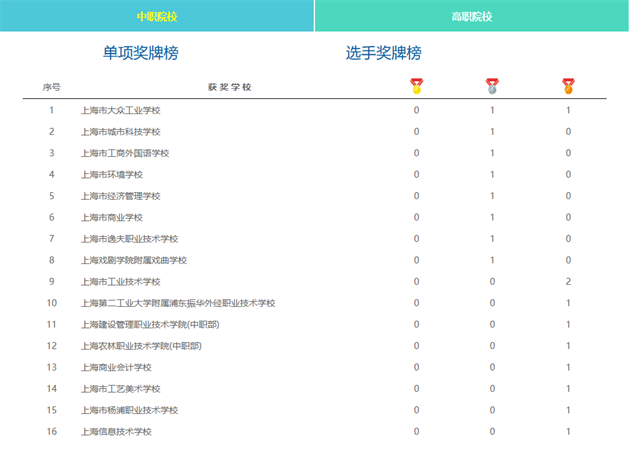The height and width of the screenshot is (453, 630).
Task: Click the 序号 column header
Action: (52, 87)
